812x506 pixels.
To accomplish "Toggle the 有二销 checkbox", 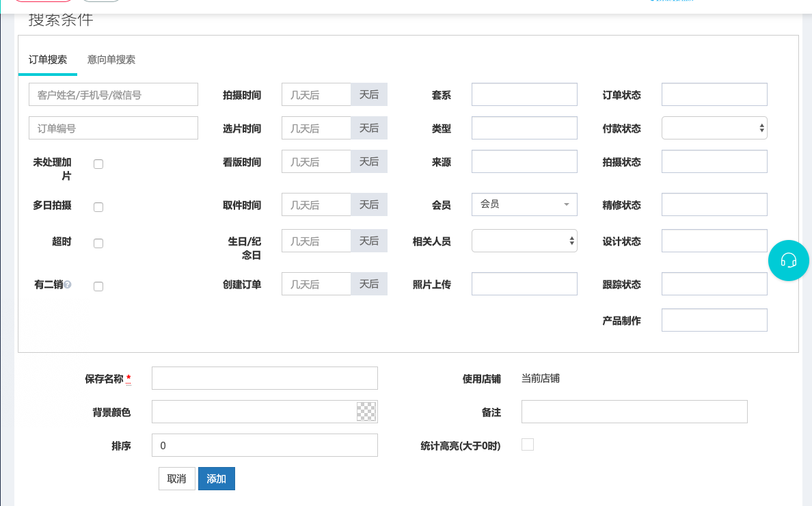I will [98, 287].
